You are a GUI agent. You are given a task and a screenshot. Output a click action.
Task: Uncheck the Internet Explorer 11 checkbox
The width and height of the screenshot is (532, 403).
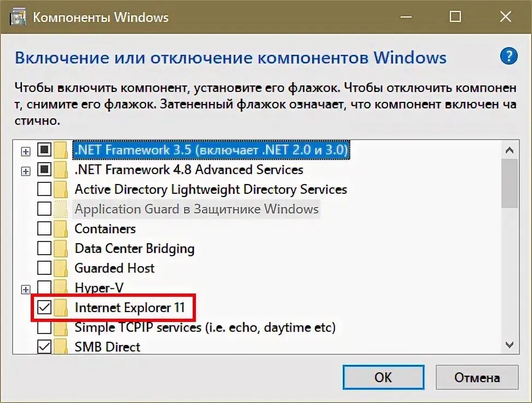coord(44,308)
